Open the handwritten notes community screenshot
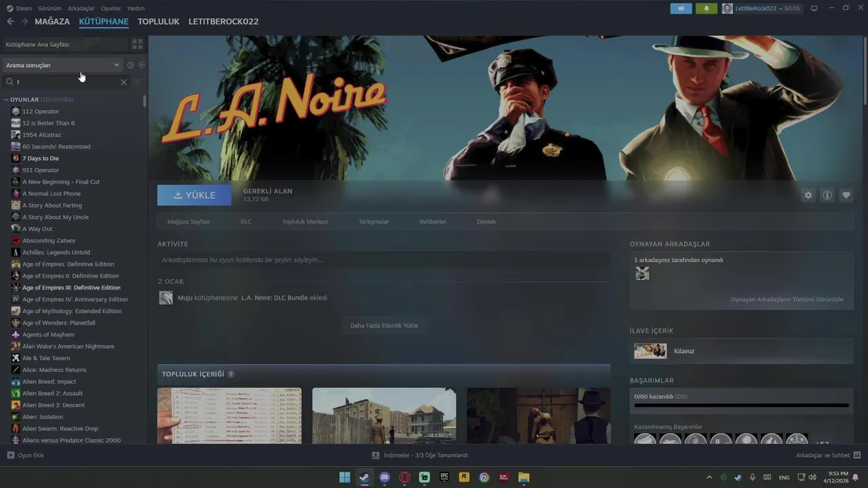Screen dimensions: 868x488 tap(229, 415)
